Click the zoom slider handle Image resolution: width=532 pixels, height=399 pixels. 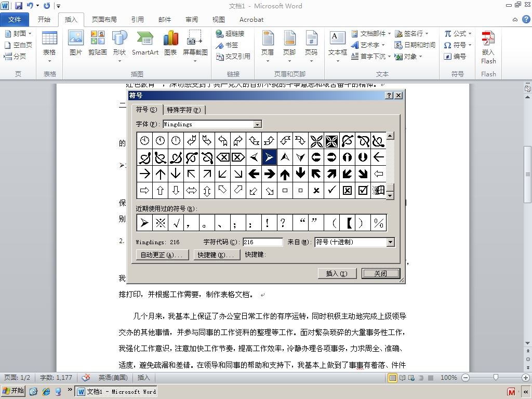496,377
